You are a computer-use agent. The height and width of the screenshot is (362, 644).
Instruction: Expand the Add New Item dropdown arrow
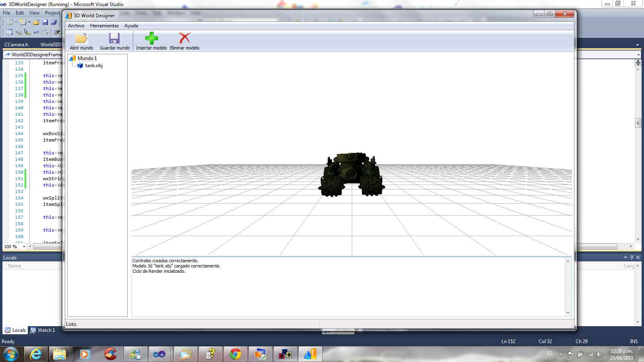point(29,22)
